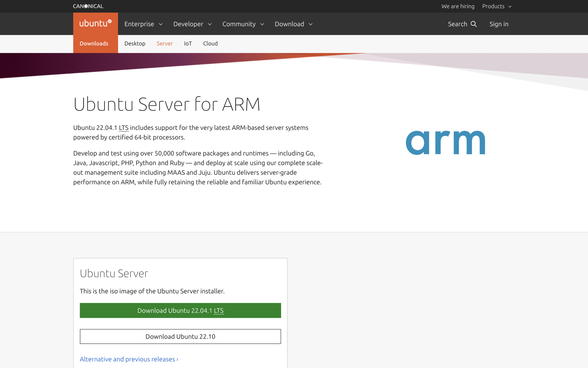
Task: Open the Cloud downloads tab
Action: [210, 44]
